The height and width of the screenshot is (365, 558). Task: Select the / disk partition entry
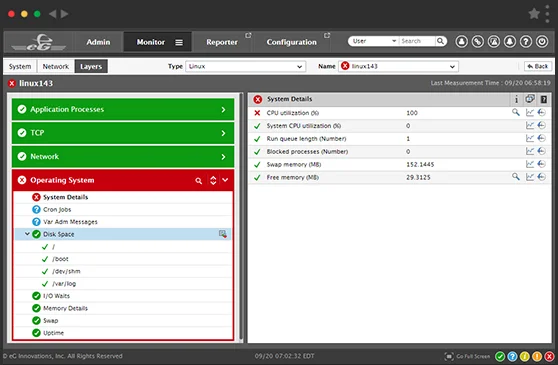point(54,247)
